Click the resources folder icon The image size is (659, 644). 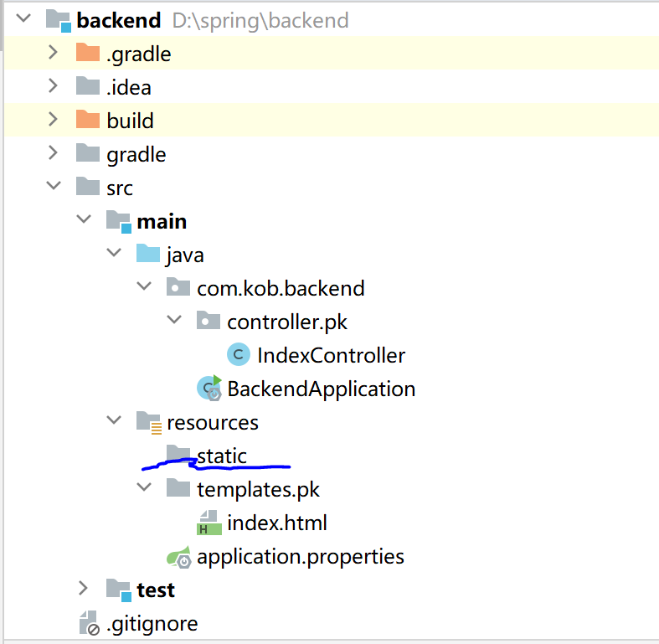[x=148, y=422]
